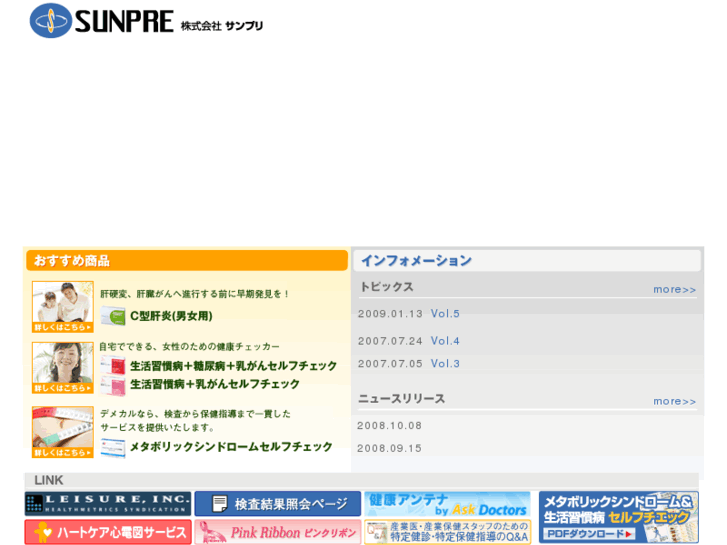Click the インフォメーション header

coord(527,261)
